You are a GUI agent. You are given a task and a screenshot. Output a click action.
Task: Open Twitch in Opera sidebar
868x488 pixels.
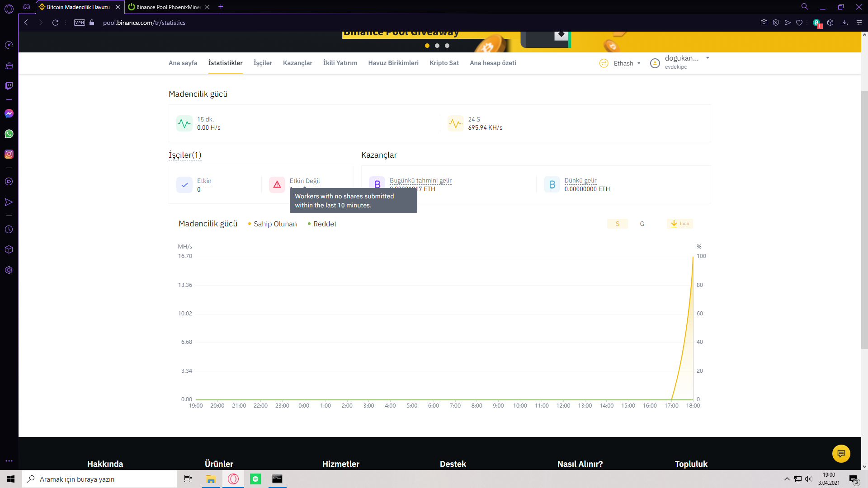click(x=9, y=86)
